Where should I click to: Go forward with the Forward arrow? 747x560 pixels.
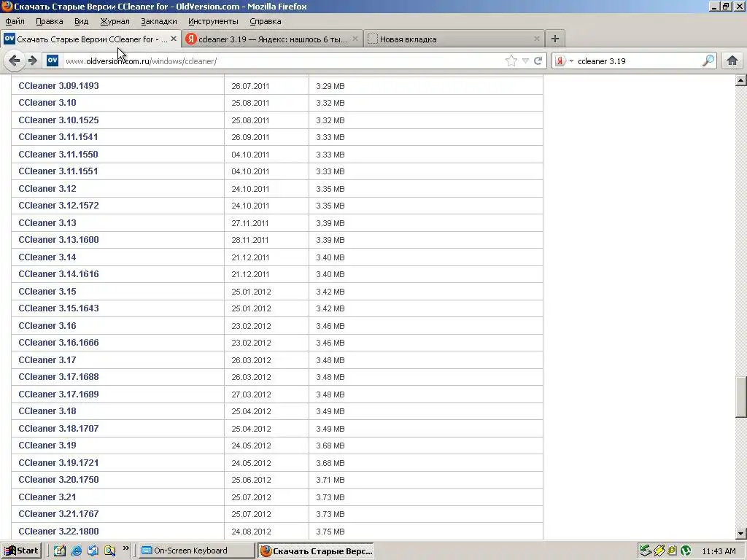(x=32, y=61)
